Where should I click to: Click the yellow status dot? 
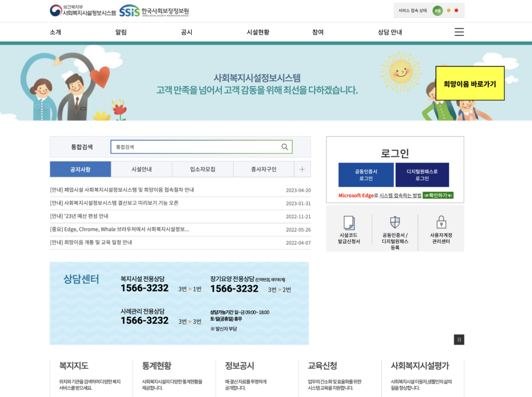tap(448, 10)
